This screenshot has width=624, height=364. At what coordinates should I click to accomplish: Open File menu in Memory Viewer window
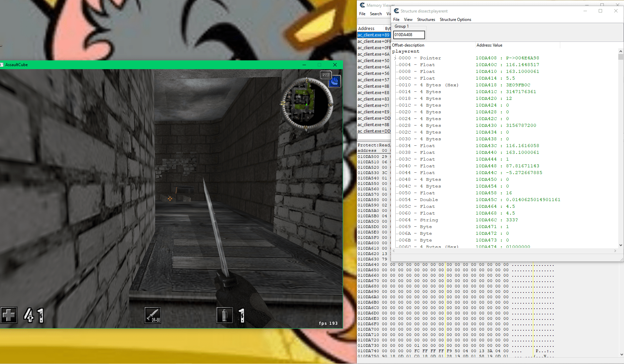362,14
